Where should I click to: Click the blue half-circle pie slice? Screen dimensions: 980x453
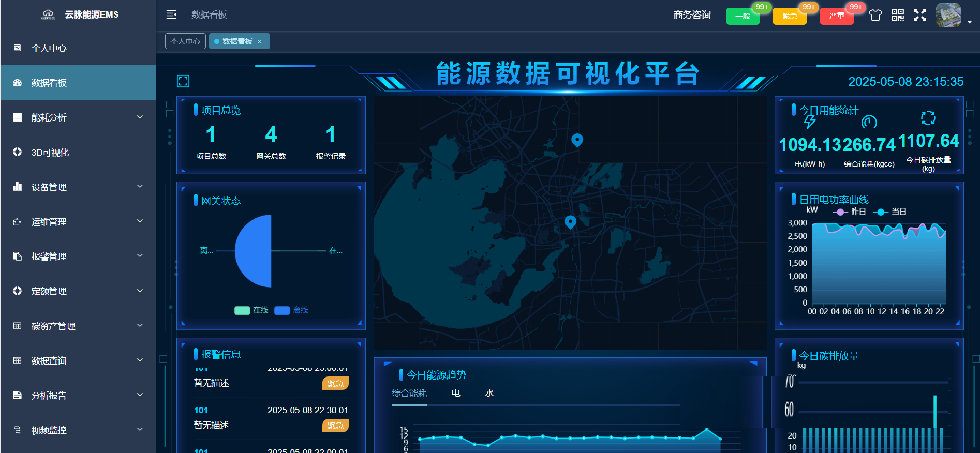click(x=253, y=251)
